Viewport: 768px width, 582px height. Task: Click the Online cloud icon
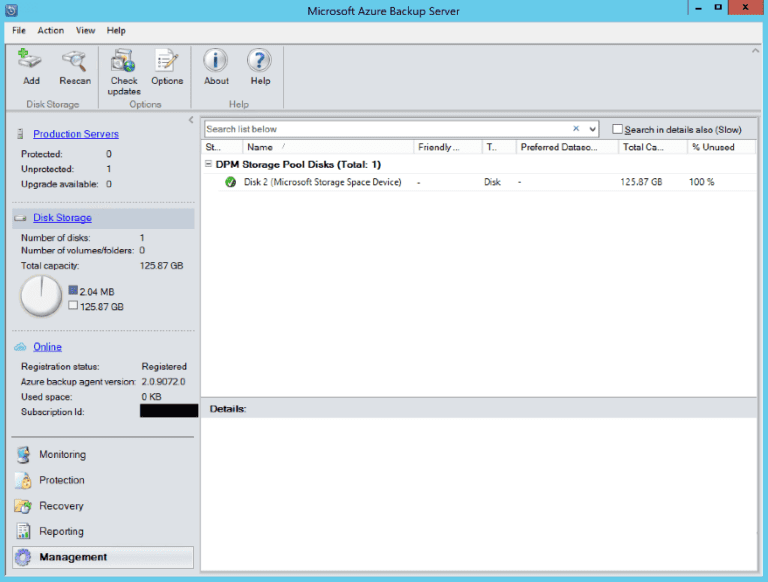(20, 347)
